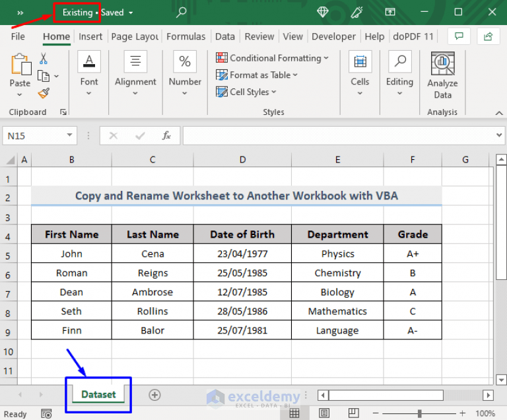Click the Grade header cell
This screenshot has width=507, height=420.
[413, 234]
